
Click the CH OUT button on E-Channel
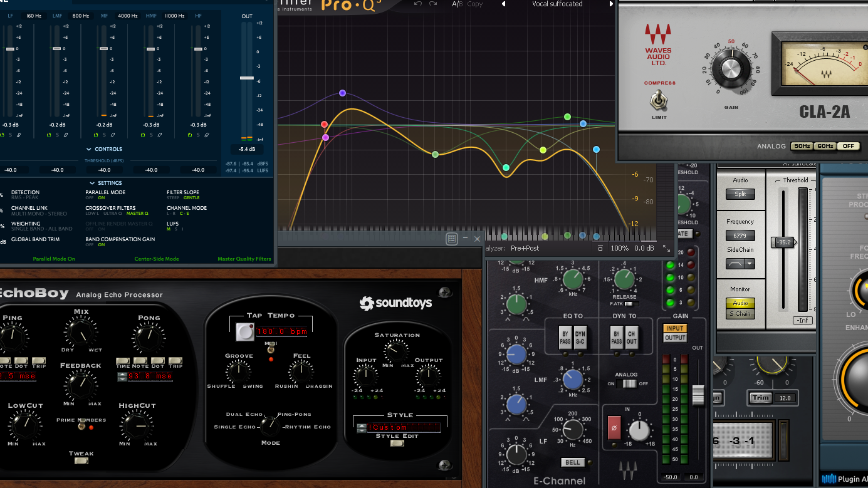[x=632, y=338]
